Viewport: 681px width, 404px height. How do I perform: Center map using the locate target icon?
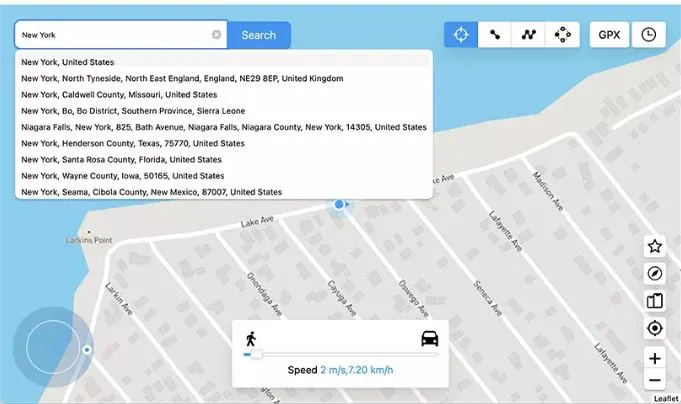tap(655, 328)
